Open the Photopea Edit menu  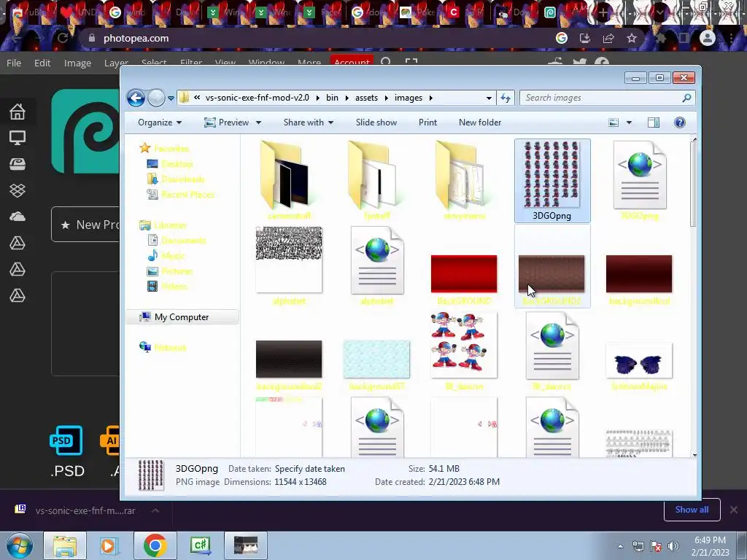click(42, 63)
